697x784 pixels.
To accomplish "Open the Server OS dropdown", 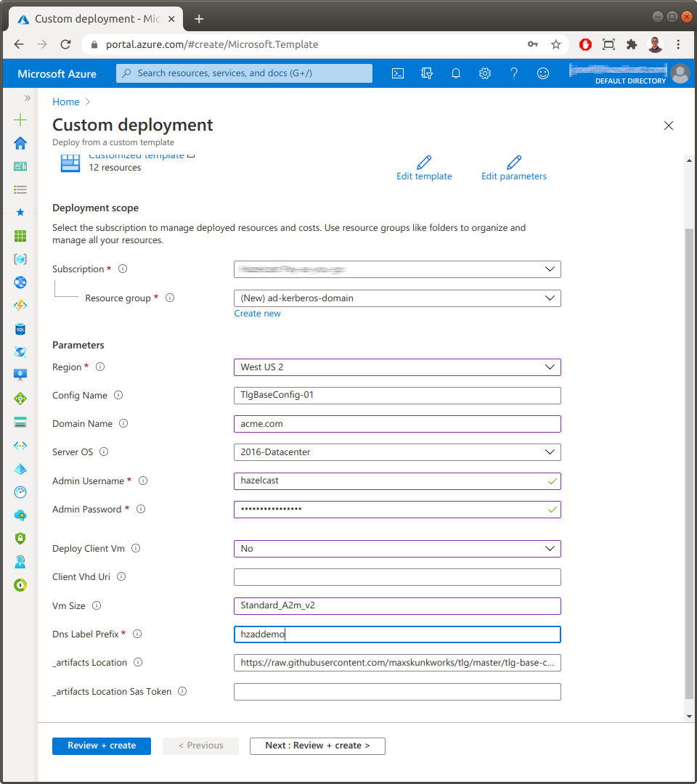I will coord(397,452).
